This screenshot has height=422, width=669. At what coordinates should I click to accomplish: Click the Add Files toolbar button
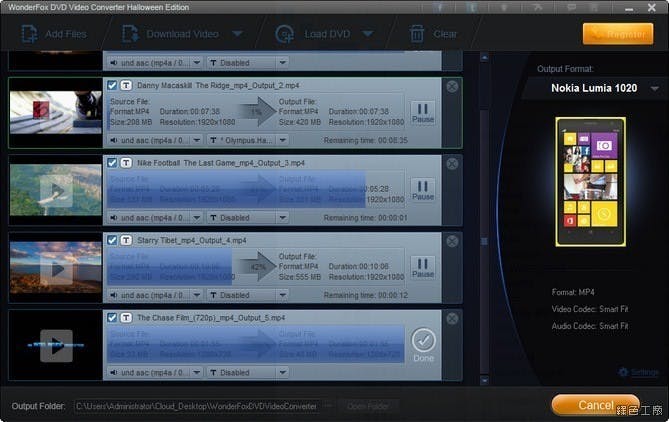pos(54,34)
